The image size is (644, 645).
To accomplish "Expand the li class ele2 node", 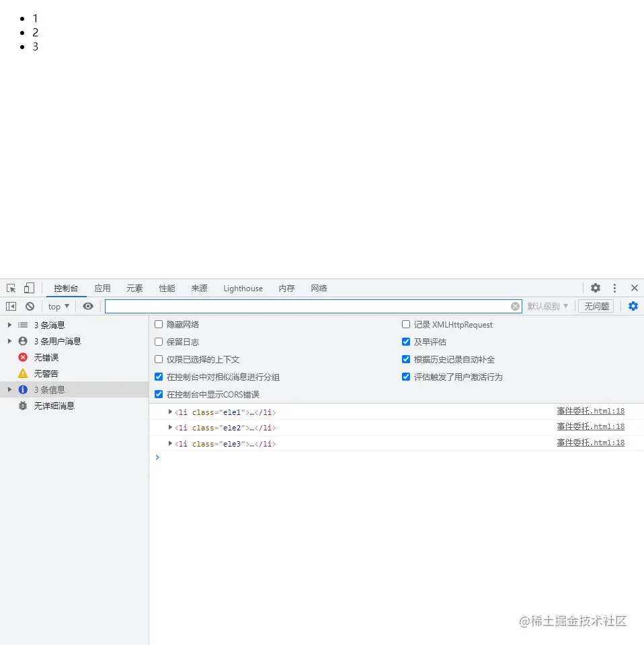I will 170,428.
